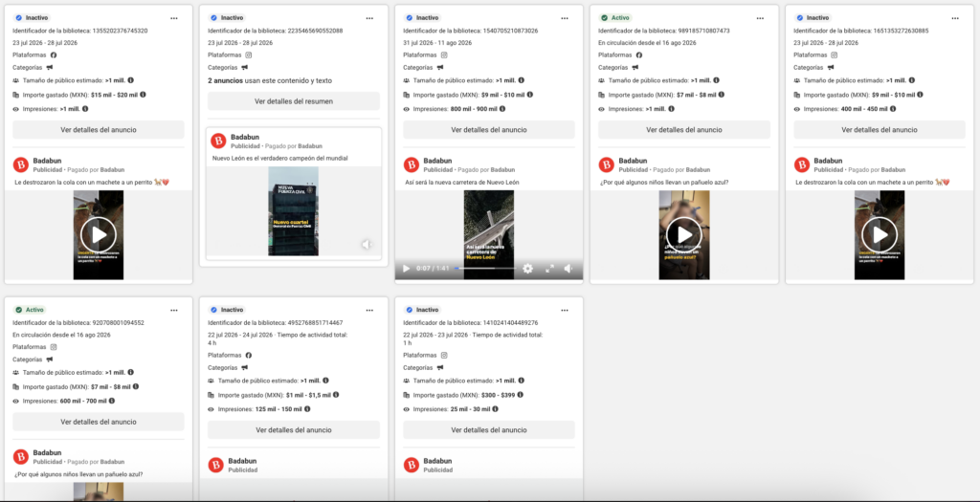Click Nueva Fuerza Civil building video thumbnail

point(293,211)
